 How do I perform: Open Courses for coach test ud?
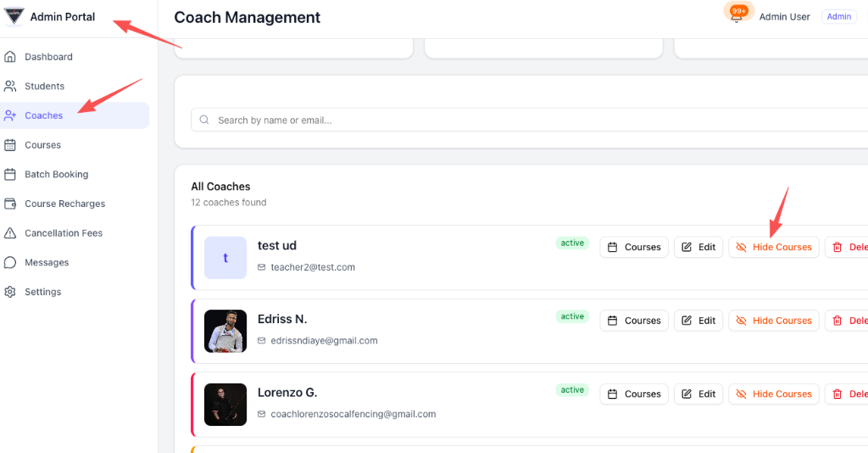coord(634,247)
